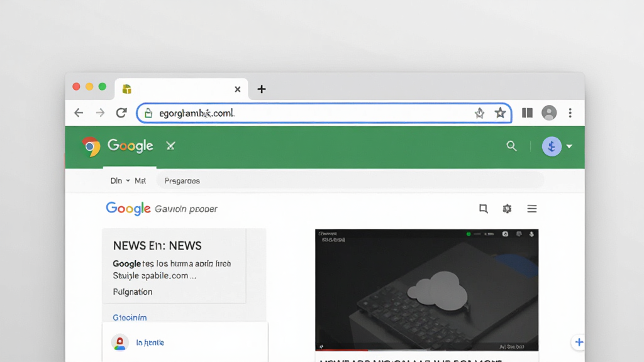Open the browser profile avatar

549,113
